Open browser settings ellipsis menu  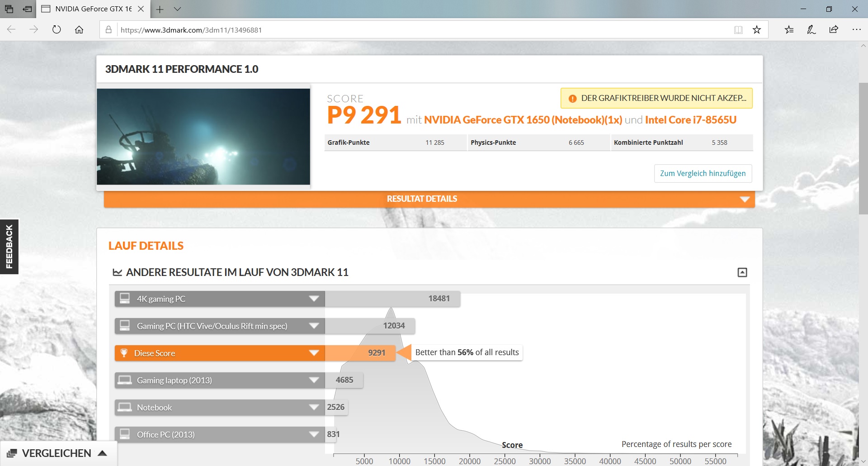(856, 30)
